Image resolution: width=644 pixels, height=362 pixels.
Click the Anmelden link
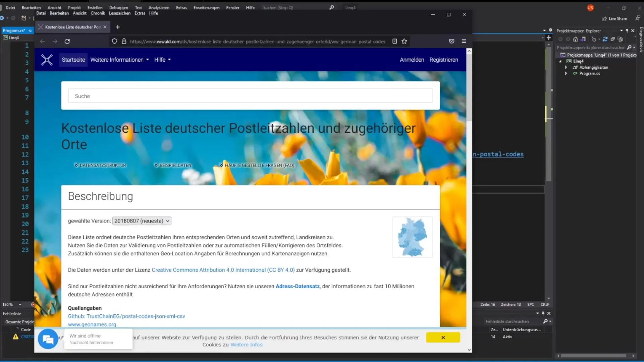(412, 60)
